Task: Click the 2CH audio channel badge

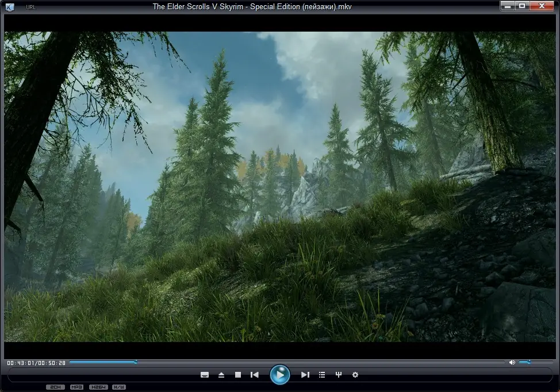Action: pos(55,387)
